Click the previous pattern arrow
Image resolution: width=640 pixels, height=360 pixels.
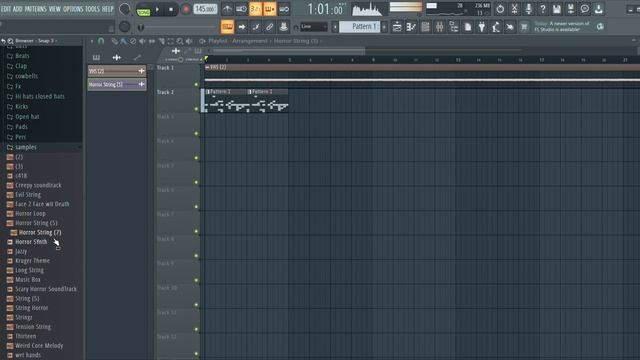(335, 27)
